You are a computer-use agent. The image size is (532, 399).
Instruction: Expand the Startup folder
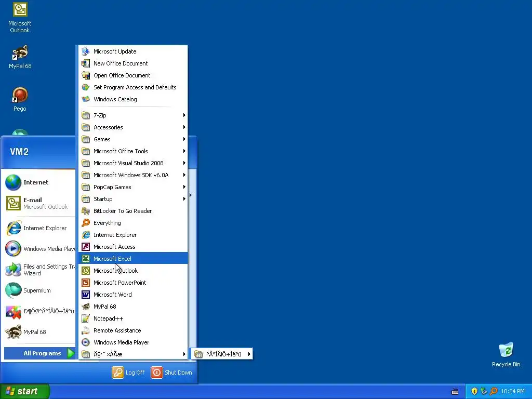(x=133, y=199)
